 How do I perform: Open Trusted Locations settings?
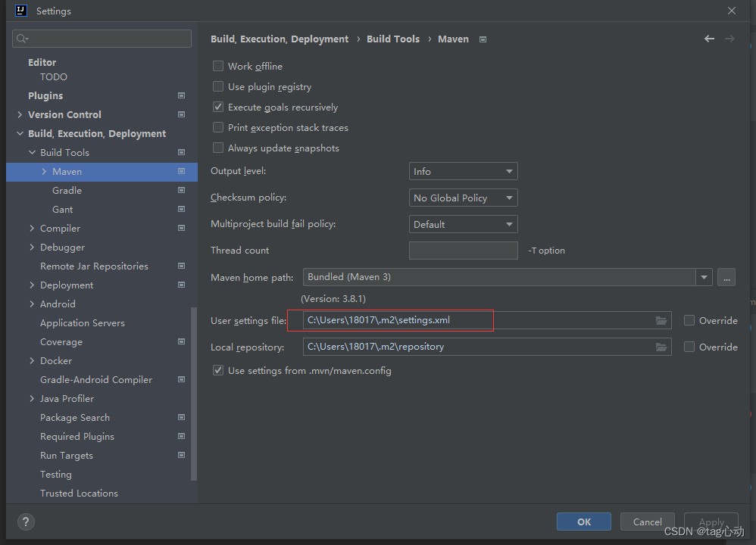pos(79,493)
